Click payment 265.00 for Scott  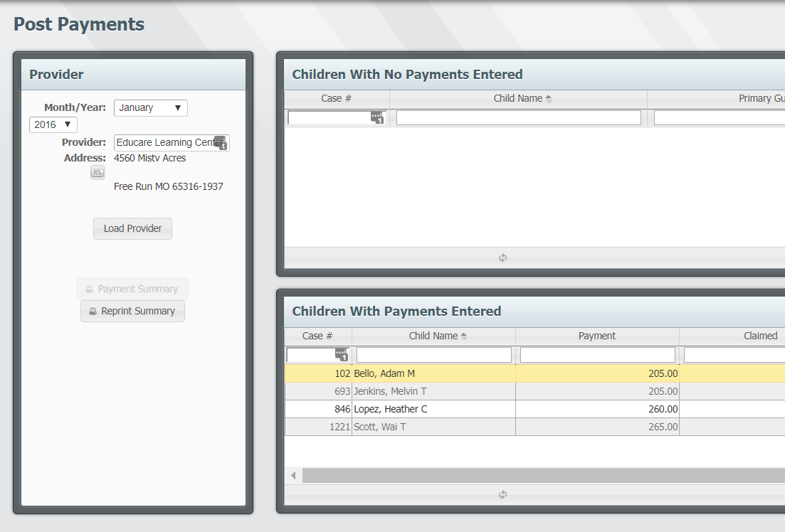tap(663, 427)
